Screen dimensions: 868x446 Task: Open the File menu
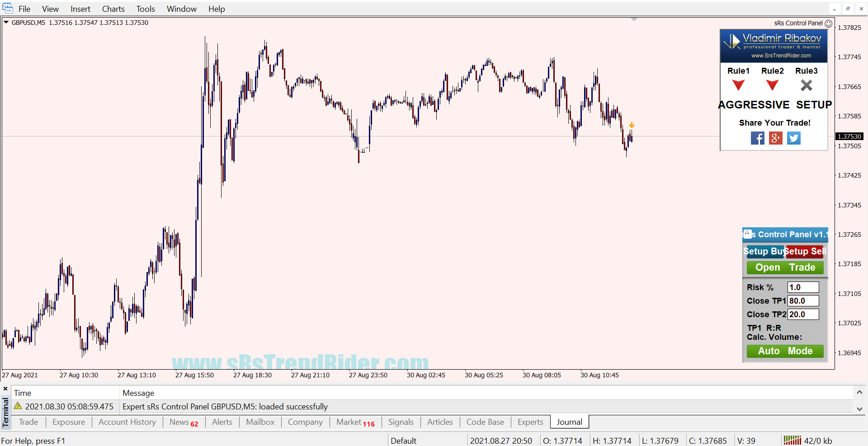pos(24,9)
